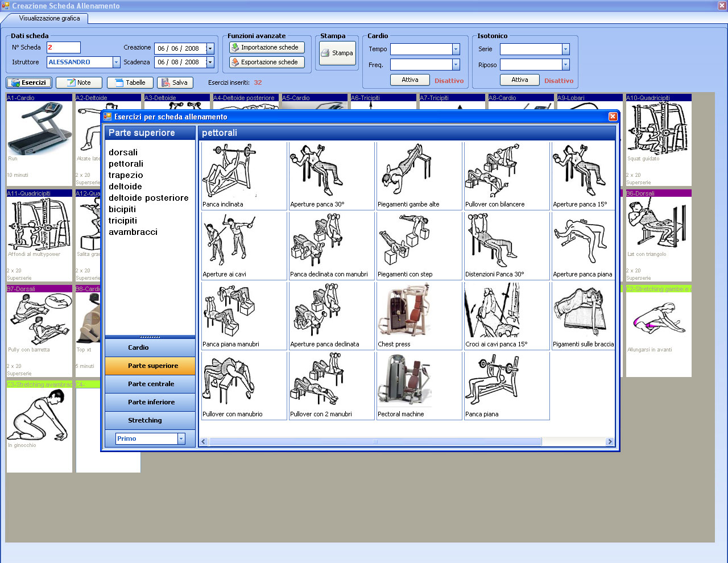Open the Isotonico Serie dropdown

point(565,49)
